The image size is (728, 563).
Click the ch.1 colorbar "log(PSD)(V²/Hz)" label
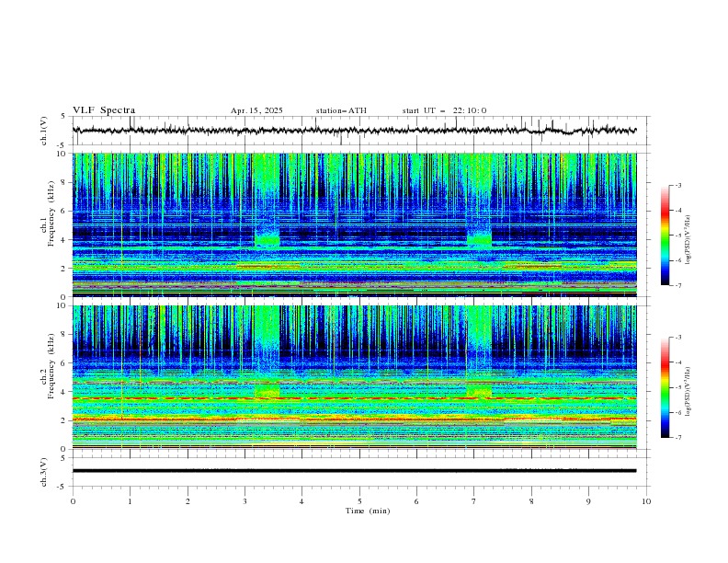pos(688,240)
